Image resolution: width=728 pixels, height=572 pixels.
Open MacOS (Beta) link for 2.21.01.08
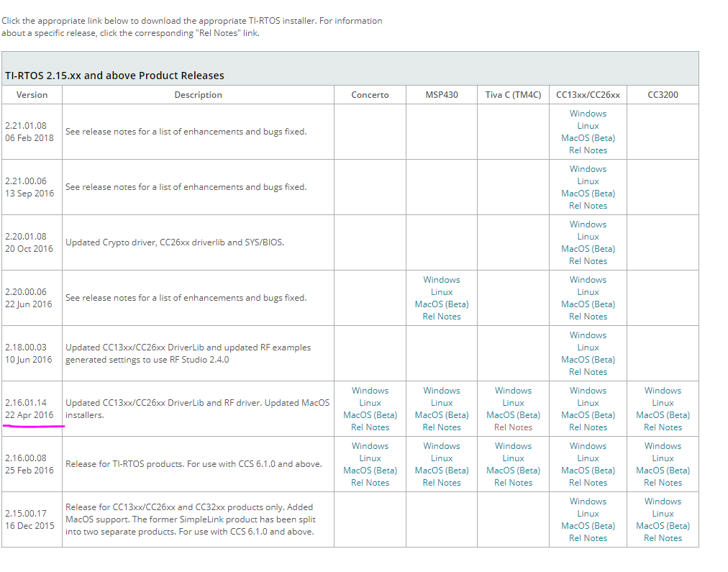coord(588,138)
